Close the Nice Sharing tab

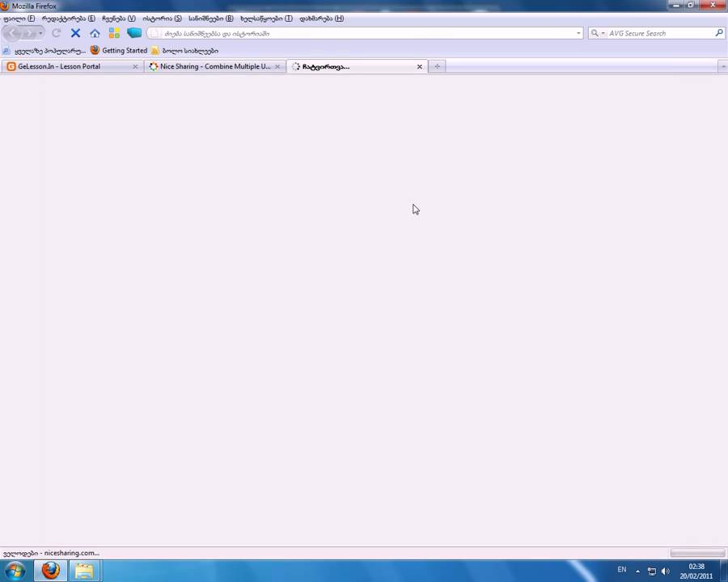point(277,67)
